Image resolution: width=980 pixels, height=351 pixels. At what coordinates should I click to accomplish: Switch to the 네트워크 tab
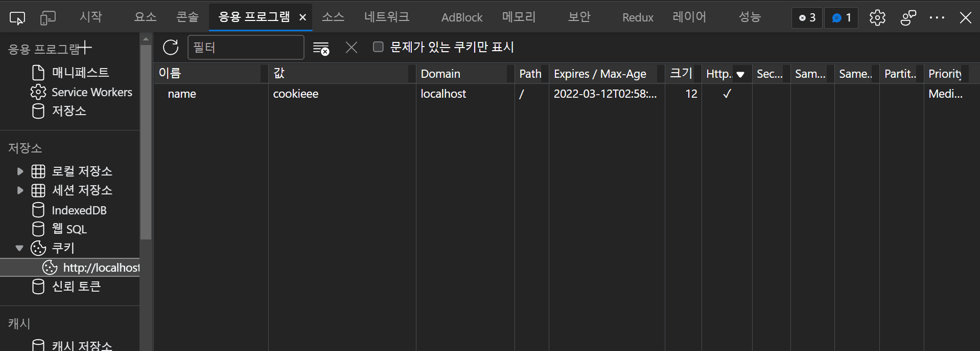pos(386,17)
